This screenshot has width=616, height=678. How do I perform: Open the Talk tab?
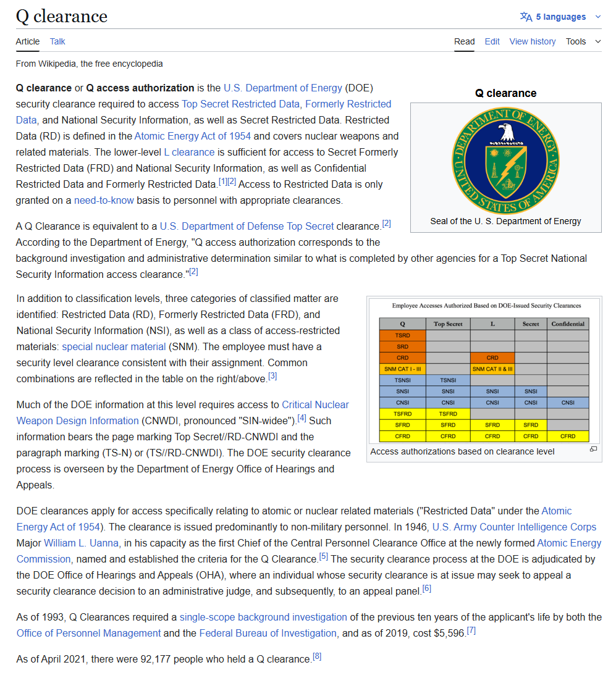pyautogui.click(x=57, y=41)
